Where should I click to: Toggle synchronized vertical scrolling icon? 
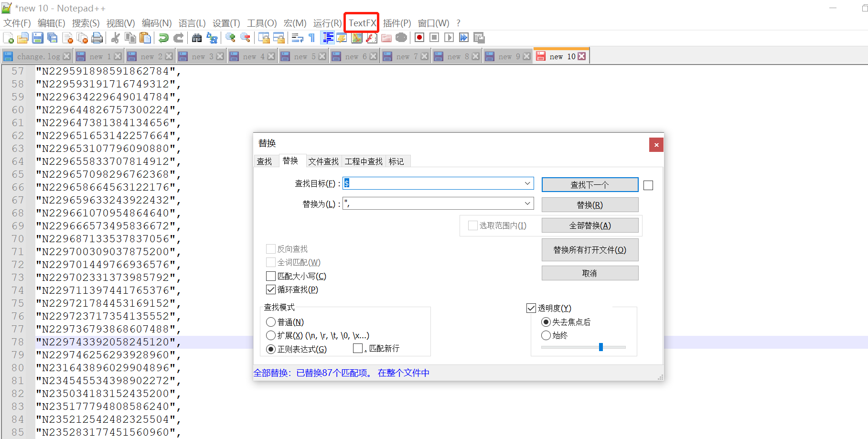coord(264,38)
